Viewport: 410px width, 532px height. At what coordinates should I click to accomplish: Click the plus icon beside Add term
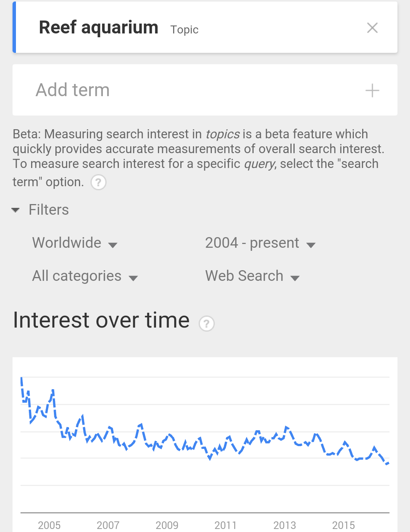coord(372,90)
